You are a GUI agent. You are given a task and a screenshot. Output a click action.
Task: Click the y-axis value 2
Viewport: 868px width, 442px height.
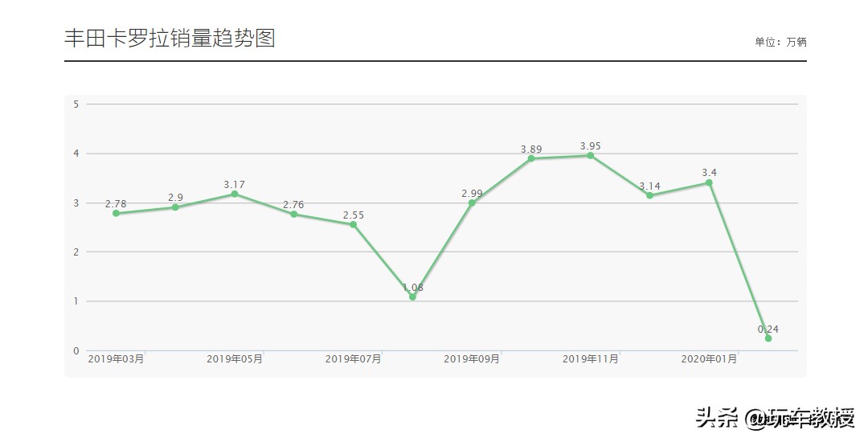(76, 252)
